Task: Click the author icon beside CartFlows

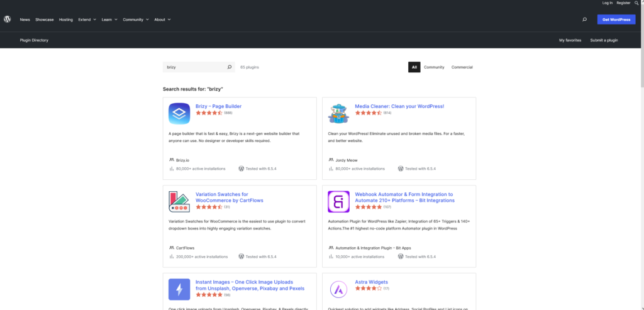Action: (x=171, y=248)
